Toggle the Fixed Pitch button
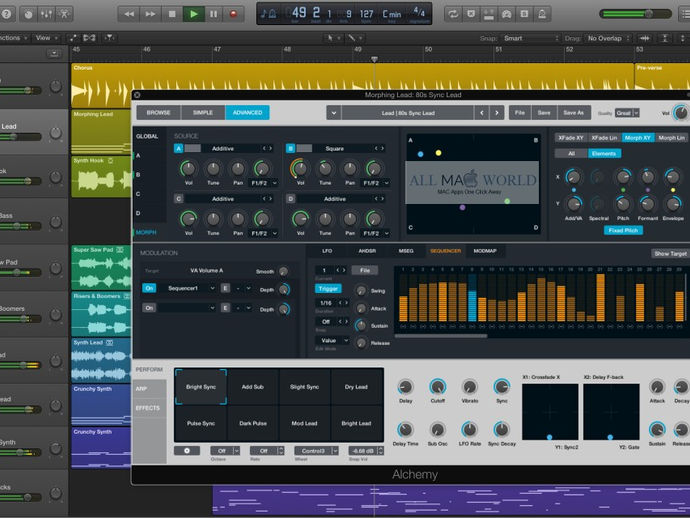This screenshot has height=518, width=690. 623,230
